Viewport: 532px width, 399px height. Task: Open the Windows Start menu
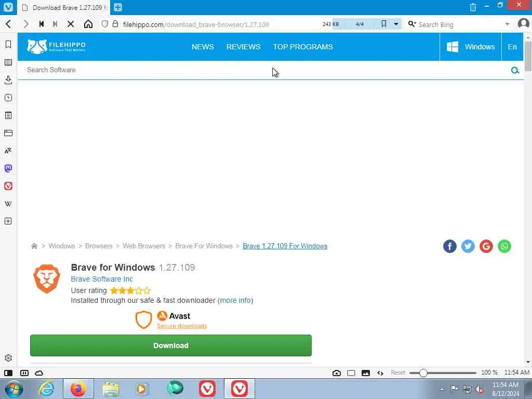[x=14, y=389]
